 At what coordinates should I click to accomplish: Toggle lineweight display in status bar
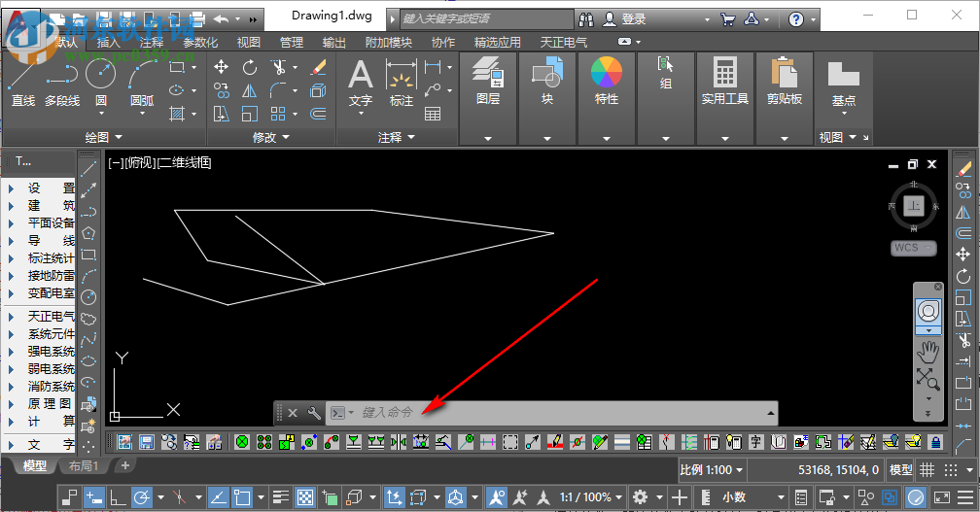point(279,497)
